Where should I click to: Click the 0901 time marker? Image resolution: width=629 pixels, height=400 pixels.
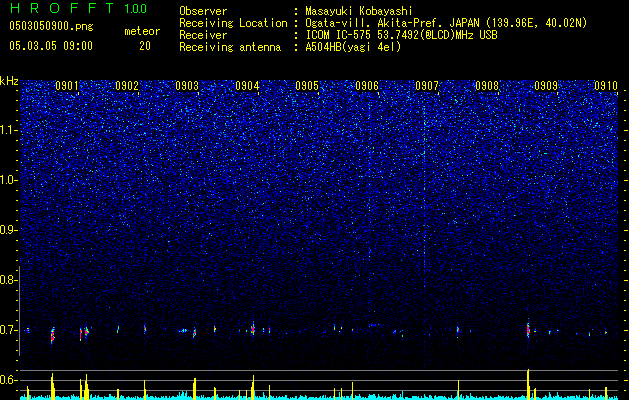[x=67, y=86]
